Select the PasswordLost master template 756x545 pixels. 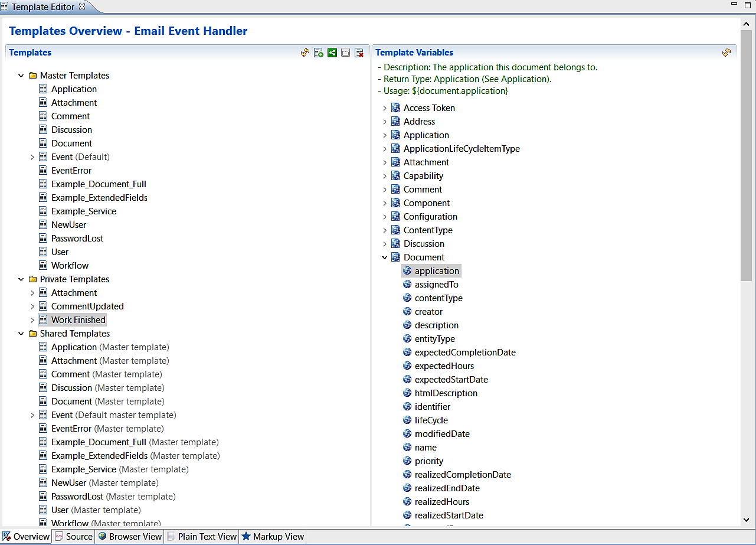click(77, 239)
